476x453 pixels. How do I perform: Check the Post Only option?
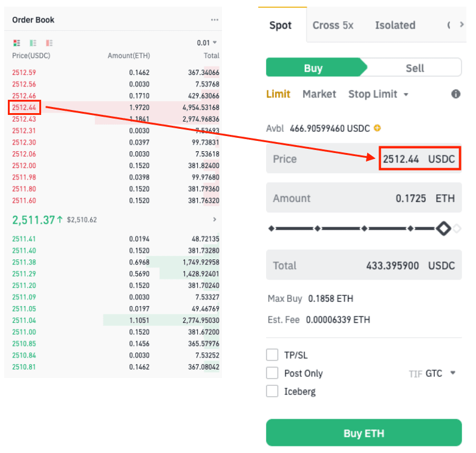[x=272, y=373]
